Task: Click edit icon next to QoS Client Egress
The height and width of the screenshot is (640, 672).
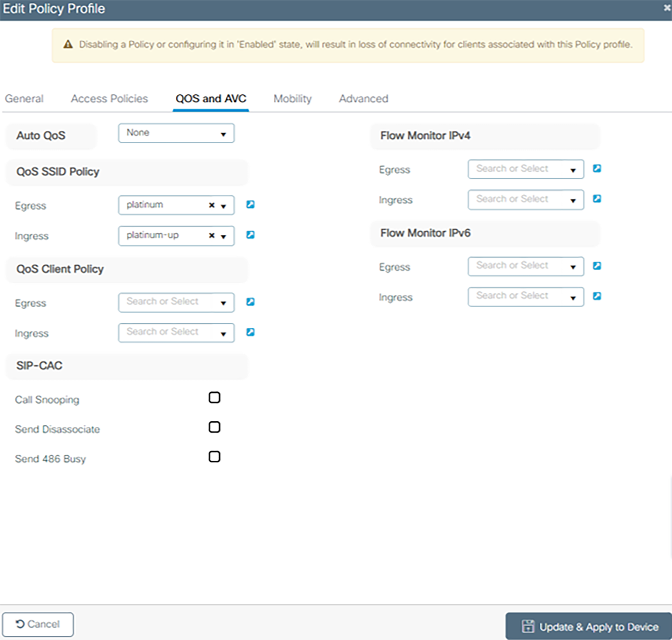Action: coord(250,302)
